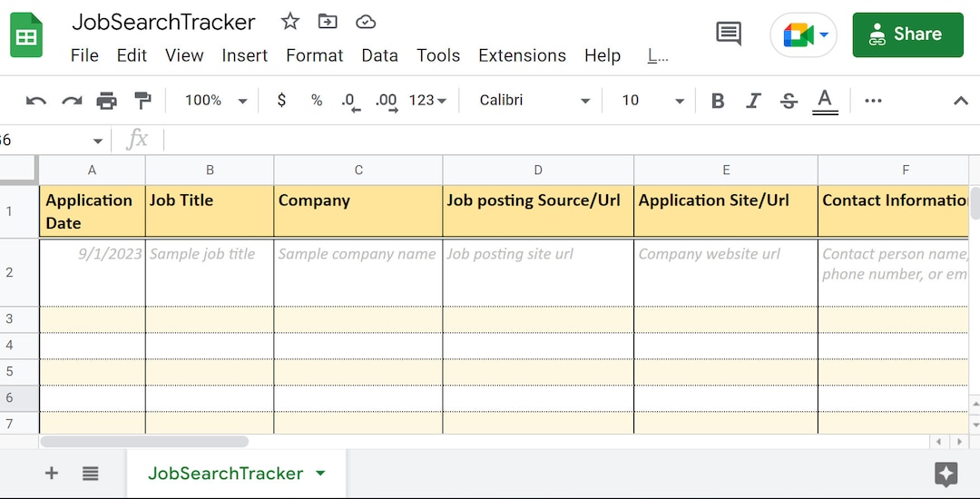
Task: Select the Job Title header cell
Action: coord(210,211)
